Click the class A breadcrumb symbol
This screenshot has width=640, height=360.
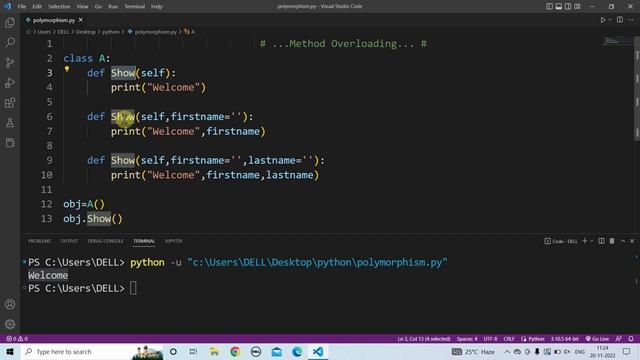click(x=190, y=31)
